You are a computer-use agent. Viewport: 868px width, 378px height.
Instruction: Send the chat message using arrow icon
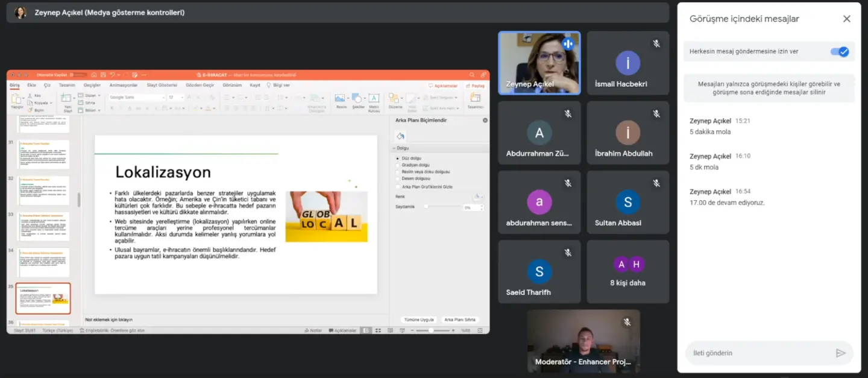(x=840, y=353)
